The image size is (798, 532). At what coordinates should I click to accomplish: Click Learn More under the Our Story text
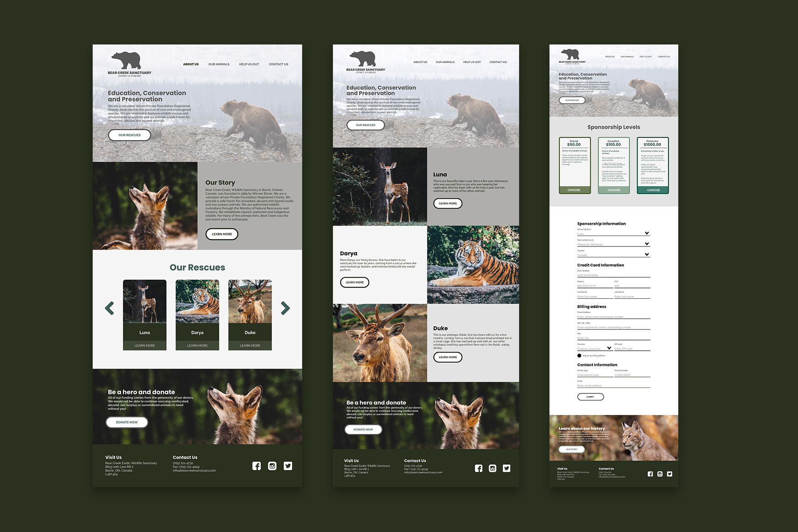(x=222, y=234)
